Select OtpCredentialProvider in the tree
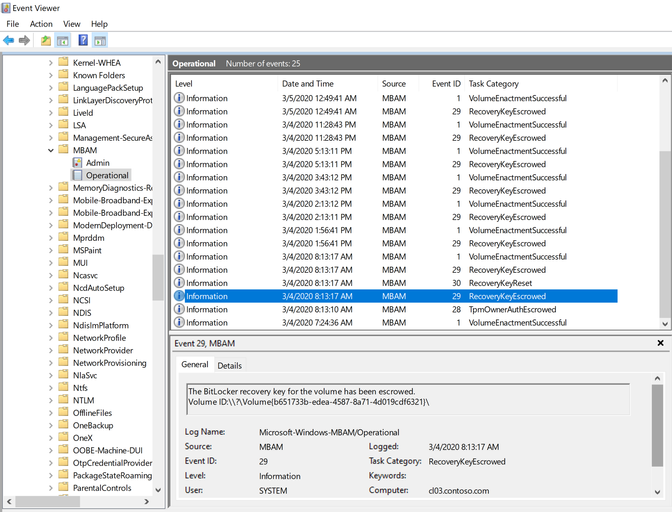672x512 pixels. 112,463
